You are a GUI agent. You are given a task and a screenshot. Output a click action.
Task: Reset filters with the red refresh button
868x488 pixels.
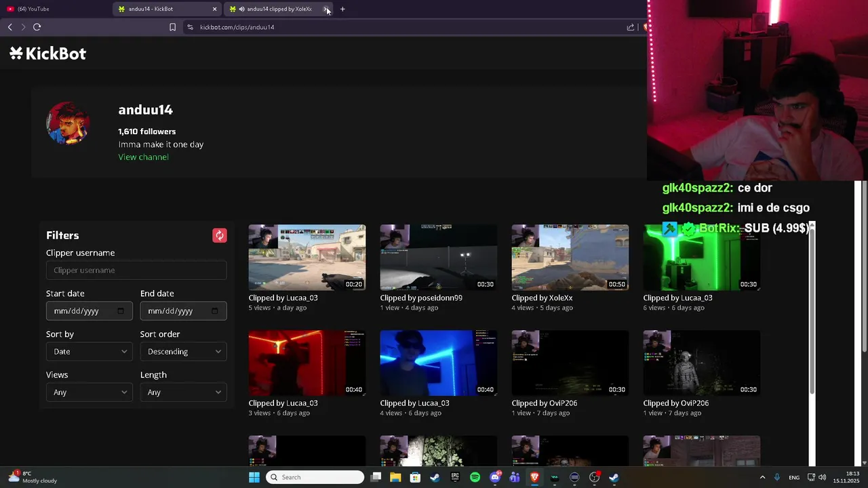220,235
